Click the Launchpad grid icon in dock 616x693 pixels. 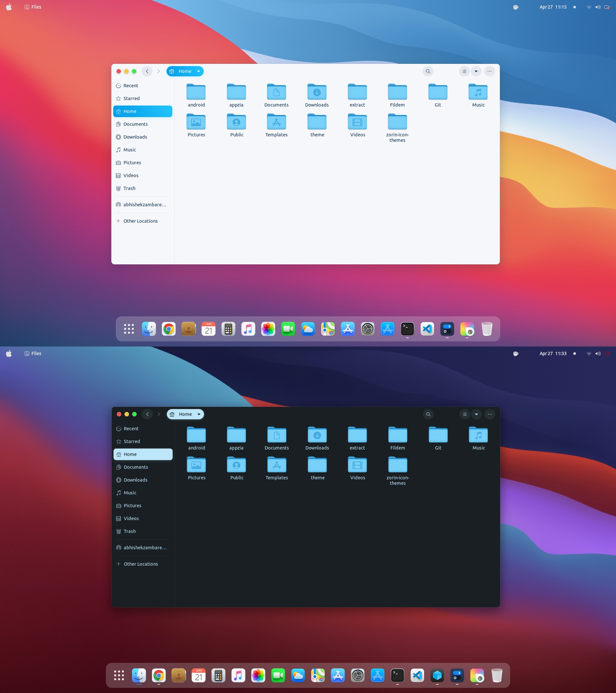click(x=128, y=329)
